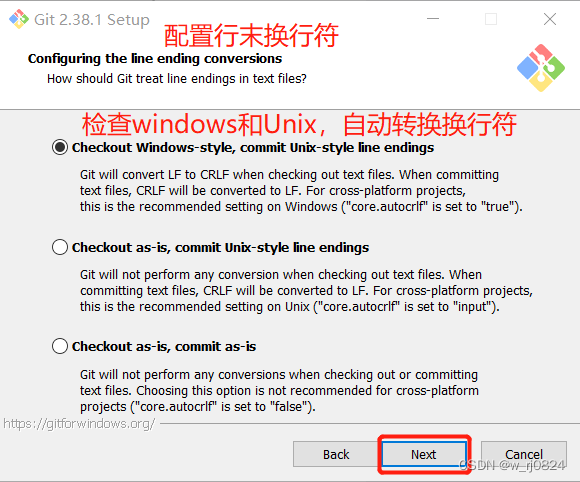The height and width of the screenshot is (482, 580).
Task: Close the Git 2.38.1 Setup window
Action: [550, 19]
